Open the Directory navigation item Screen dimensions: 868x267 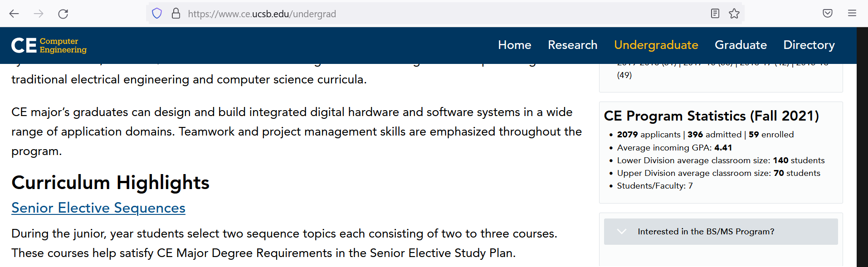click(x=809, y=45)
